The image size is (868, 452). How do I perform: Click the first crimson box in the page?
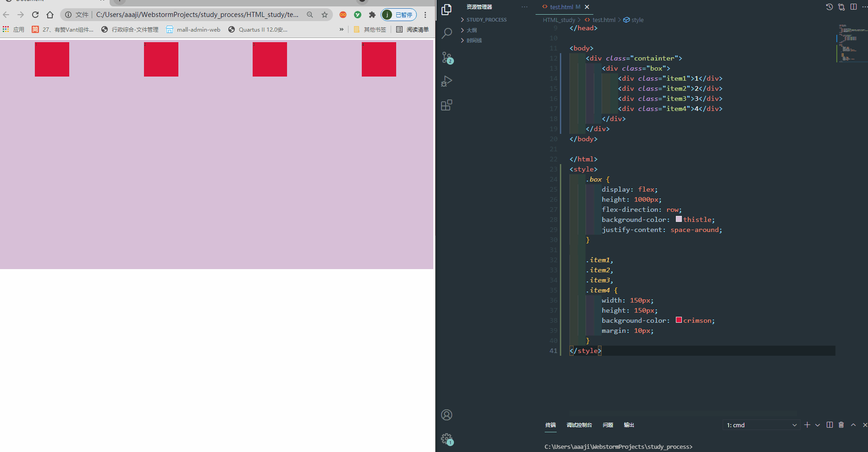pyautogui.click(x=52, y=59)
